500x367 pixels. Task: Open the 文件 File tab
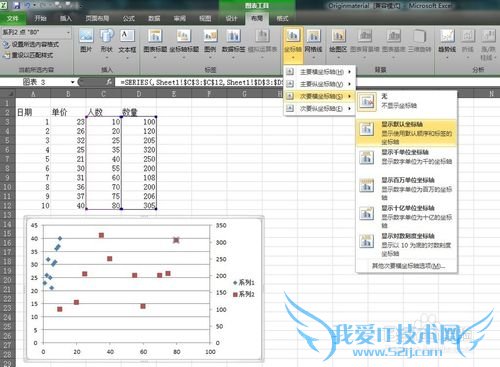[13, 18]
